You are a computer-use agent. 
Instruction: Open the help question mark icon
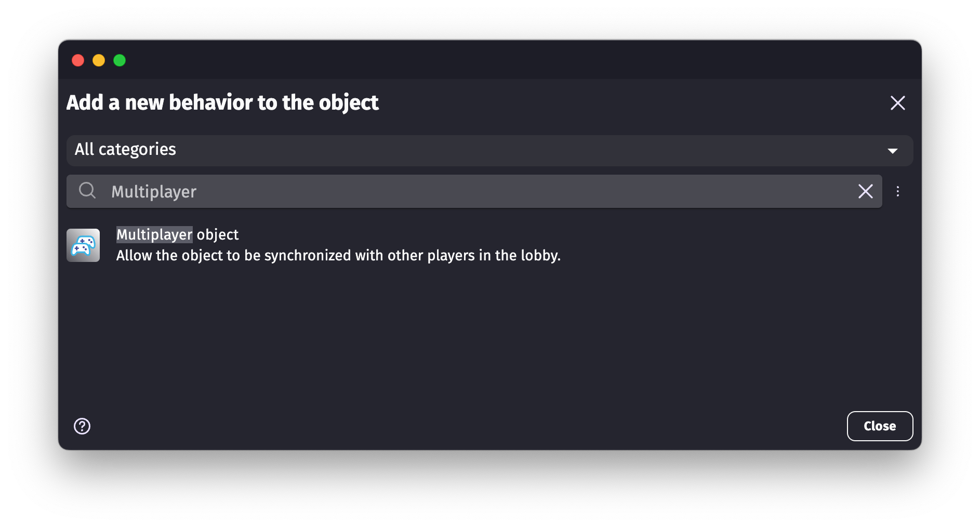pos(82,426)
